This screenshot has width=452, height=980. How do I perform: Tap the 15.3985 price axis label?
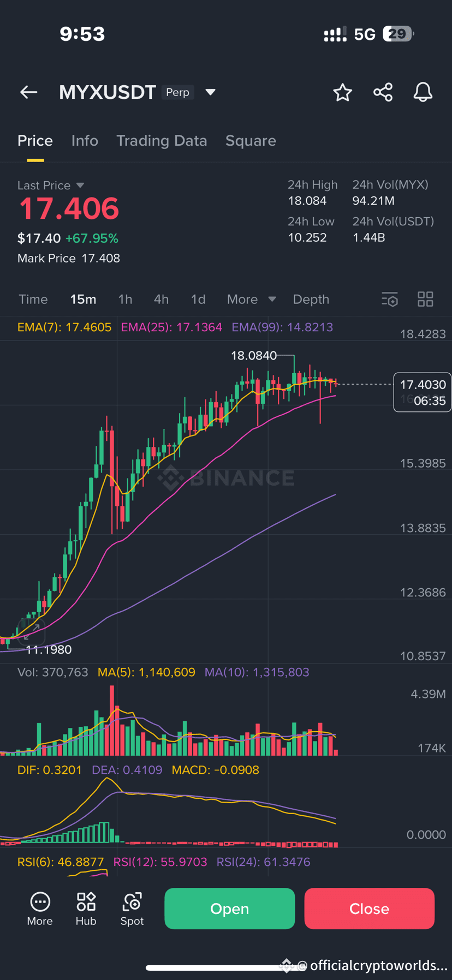[423, 463]
